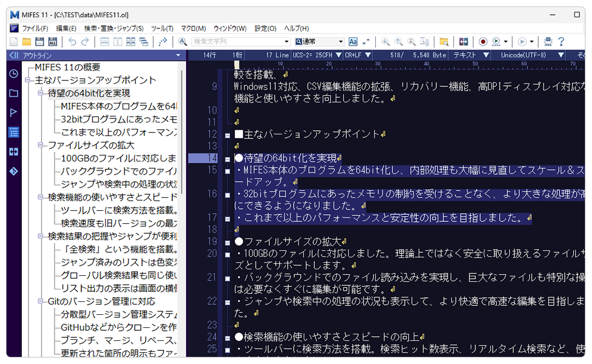Open the flag markers sidebar icon
The height and width of the screenshot is (364, 592).
(x=14, y=112)
